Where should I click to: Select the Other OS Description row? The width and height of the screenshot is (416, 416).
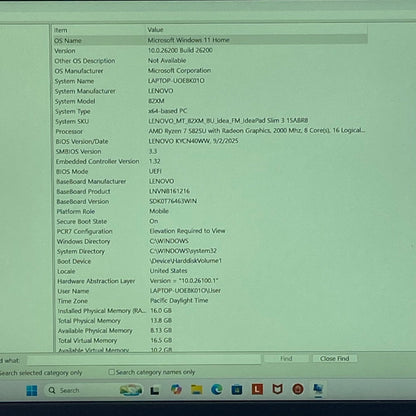pyautogui.click(x=210, y=61)
